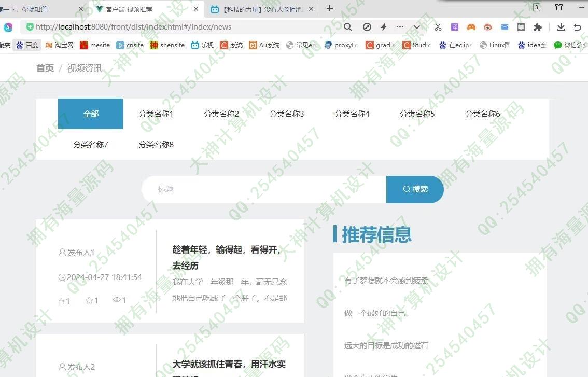The height and width of the screenshot is (377, 588).
Task: Select the 分类名称5 category
Action: click(x=417, y=114)
